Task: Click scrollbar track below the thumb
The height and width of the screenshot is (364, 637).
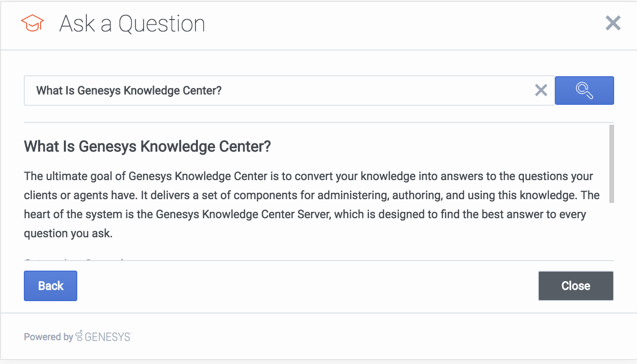Action: pos(611,231)
